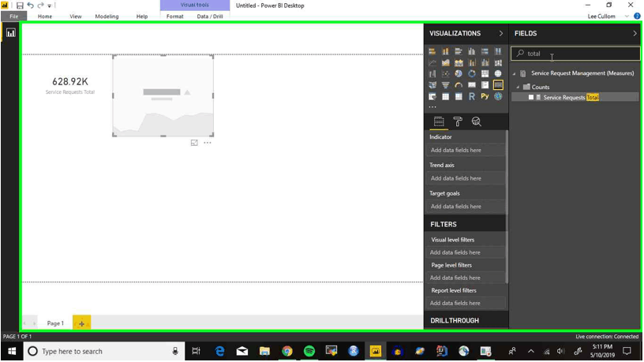The width and height of the screenshot is (644, 362).
Task: Open the Help ribbon tab
Action: pyautogui.click(x=142, y=17)
